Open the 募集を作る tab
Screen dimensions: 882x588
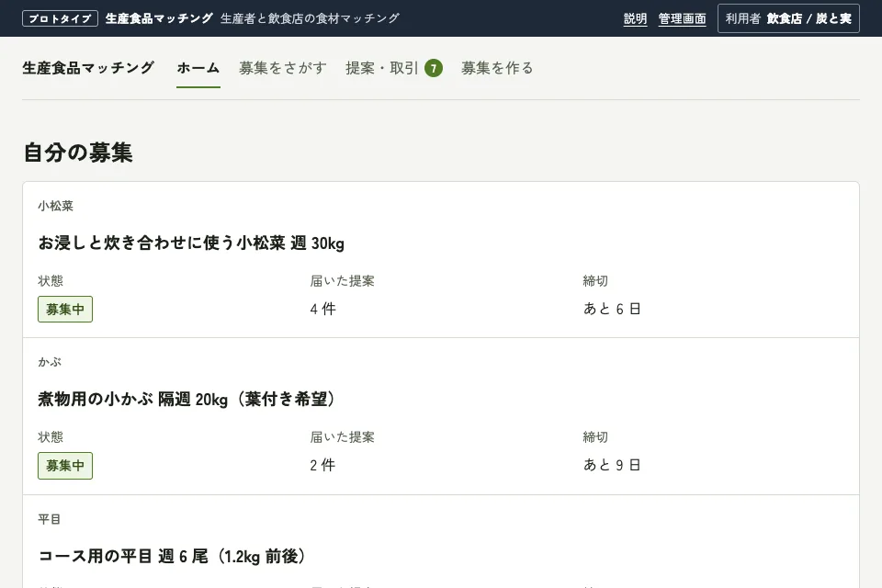click(x=497, y=68)
